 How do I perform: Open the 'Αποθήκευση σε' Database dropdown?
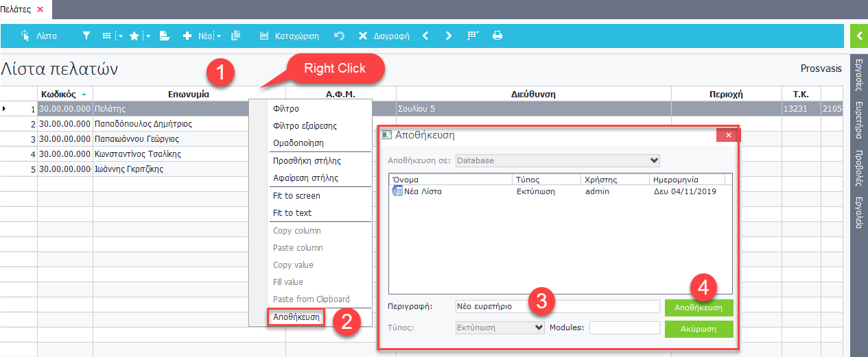click(x=557, y=160)
